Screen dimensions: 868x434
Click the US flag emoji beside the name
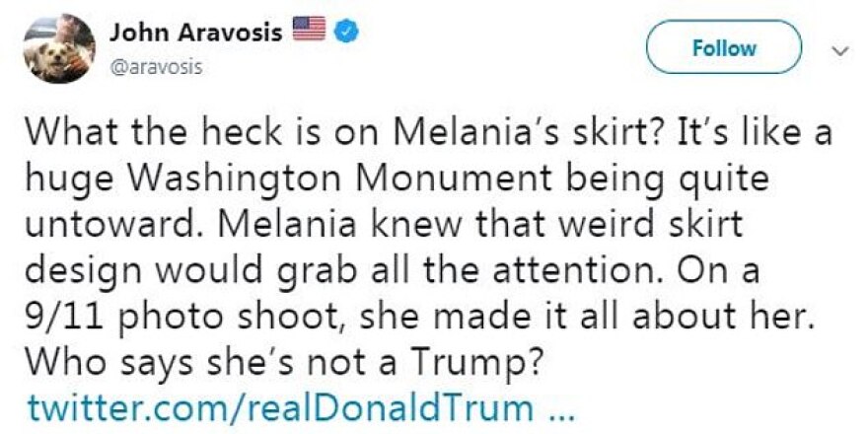click(309, 31)
